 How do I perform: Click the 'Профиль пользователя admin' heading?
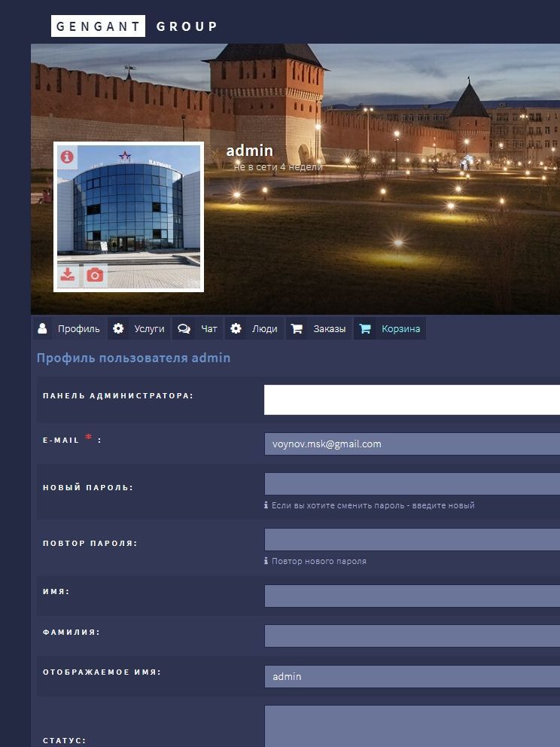[133, 358]
